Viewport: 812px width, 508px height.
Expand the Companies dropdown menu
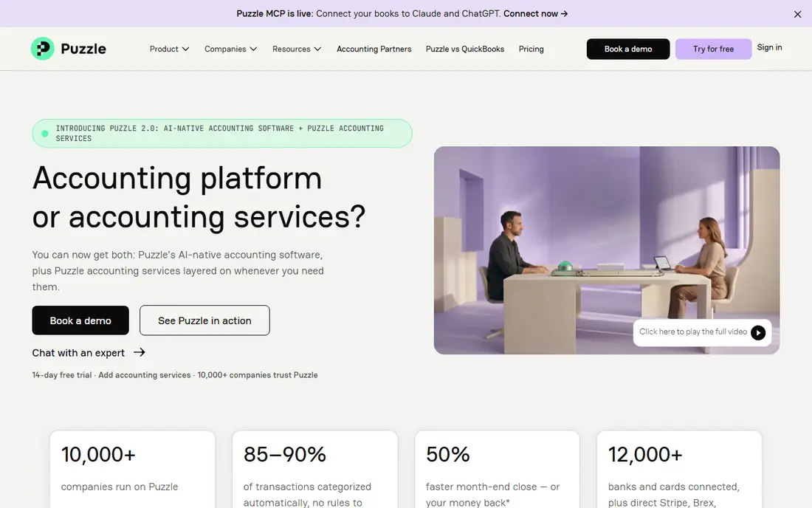coord(230,49)
